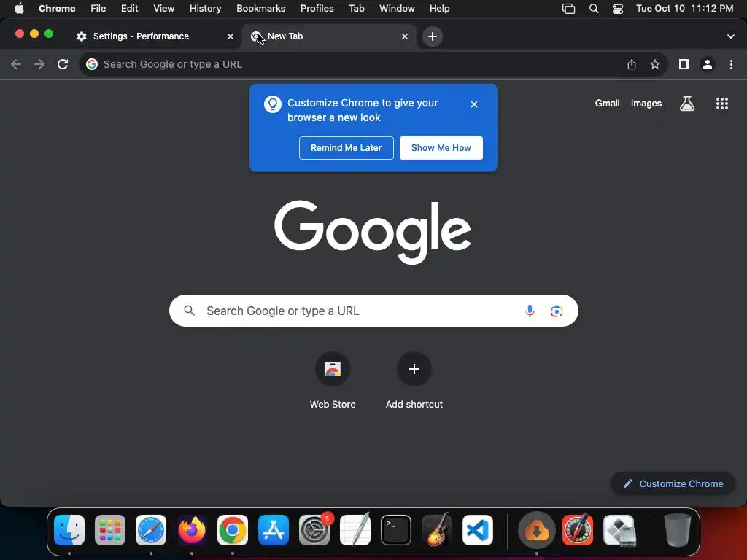The image size is (747, 560).
Task: Open App Store from the dock
Action: 274,530
